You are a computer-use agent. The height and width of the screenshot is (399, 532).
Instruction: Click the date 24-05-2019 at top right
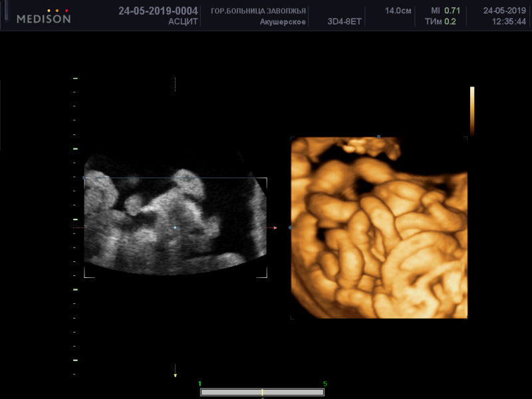click(505, 11)
